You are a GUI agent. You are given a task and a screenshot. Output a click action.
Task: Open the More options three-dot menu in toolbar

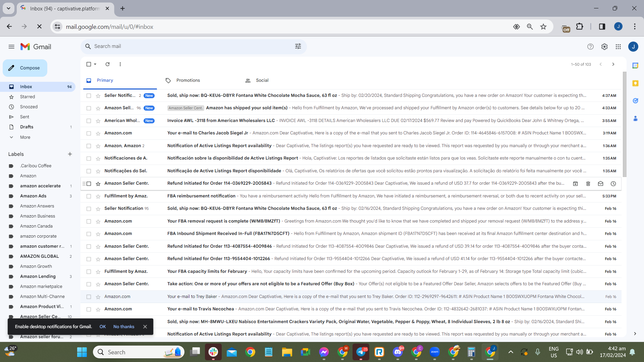[120, 64]
